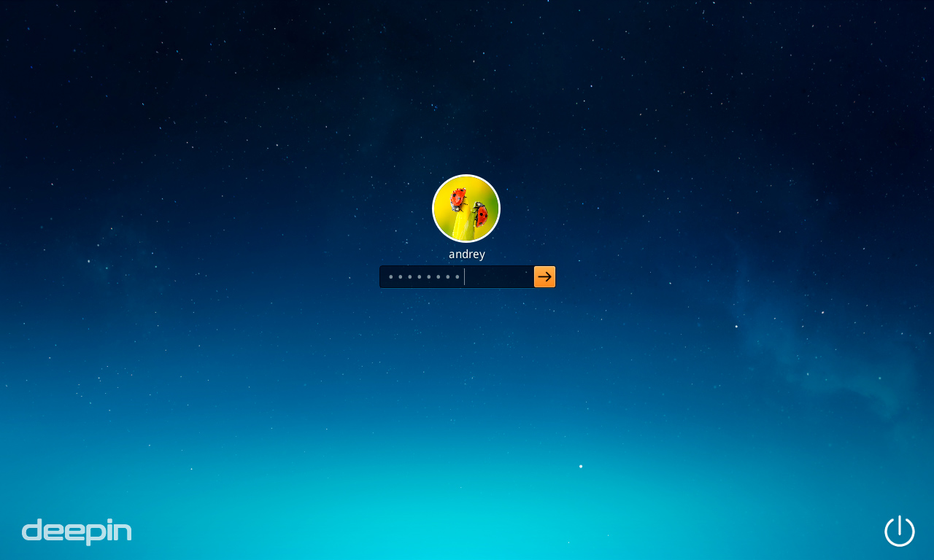Click the username andrey

[467, 254]
